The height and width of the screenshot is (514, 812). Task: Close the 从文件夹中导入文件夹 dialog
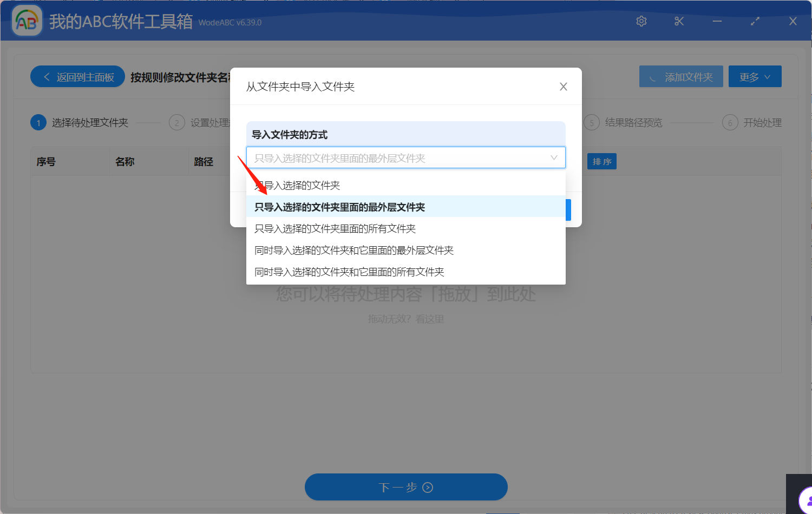[563, 86]
